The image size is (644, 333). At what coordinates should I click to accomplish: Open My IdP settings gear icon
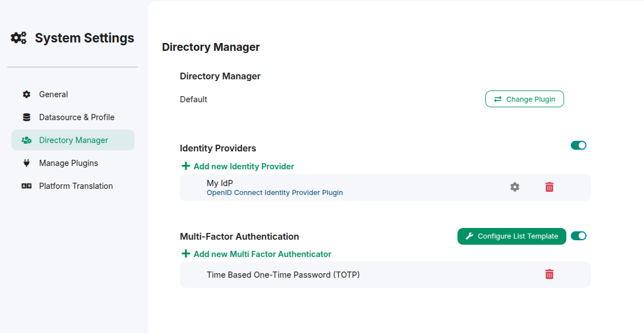click(x=514, y=187)
